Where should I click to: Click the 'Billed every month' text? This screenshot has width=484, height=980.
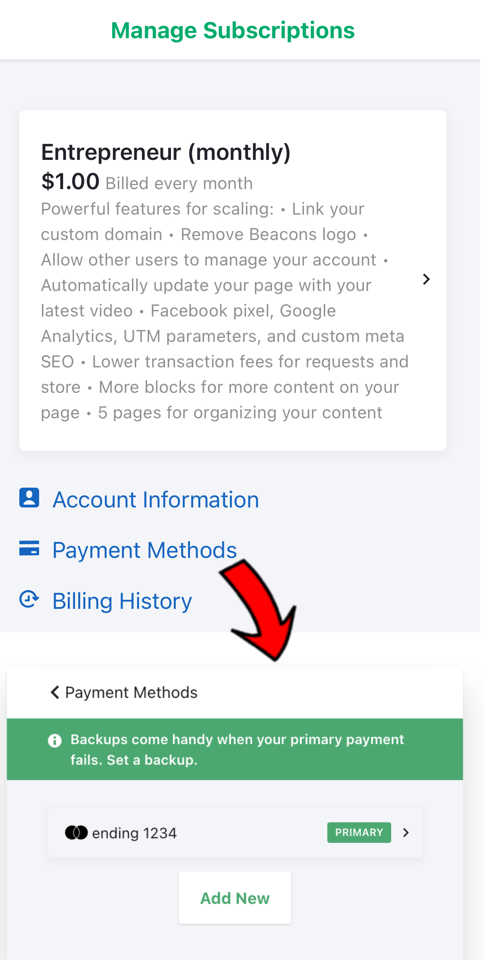(x=179, y=183)
